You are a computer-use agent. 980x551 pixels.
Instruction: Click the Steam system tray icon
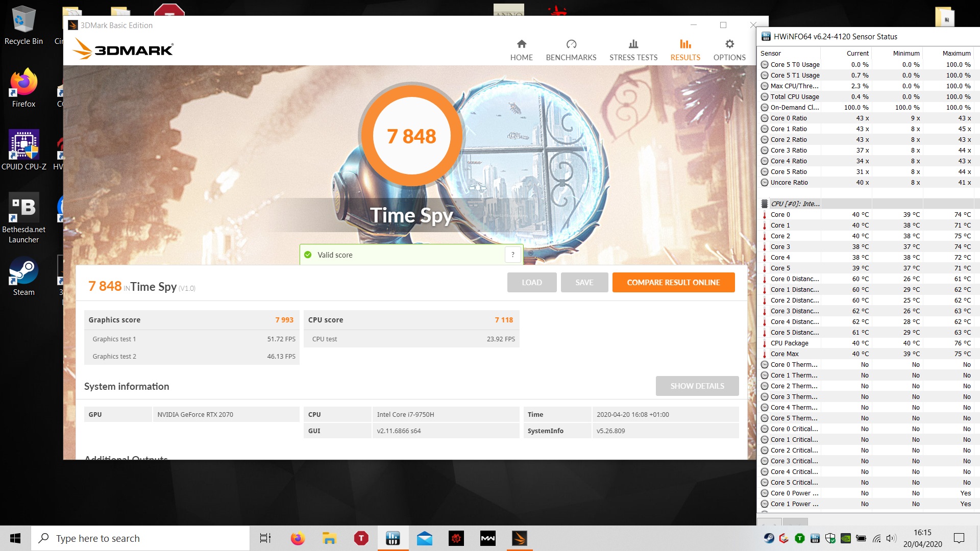click(768, 538)
